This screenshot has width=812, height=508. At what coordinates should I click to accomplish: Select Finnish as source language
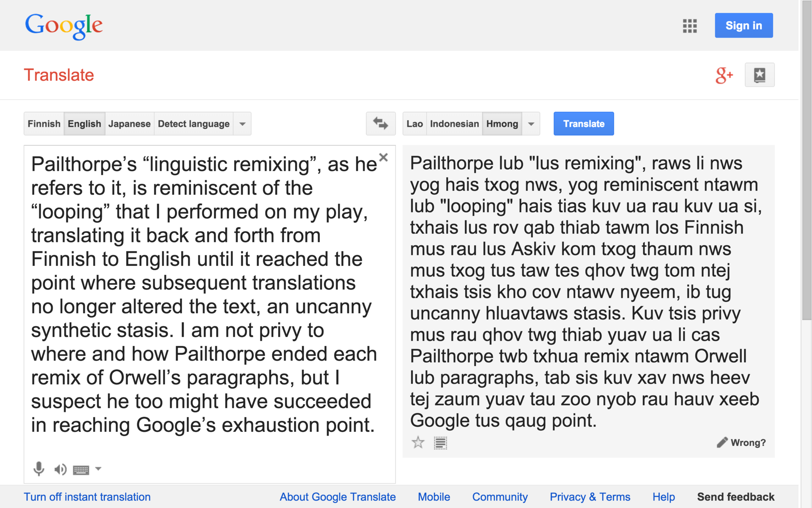click(44, 124)
